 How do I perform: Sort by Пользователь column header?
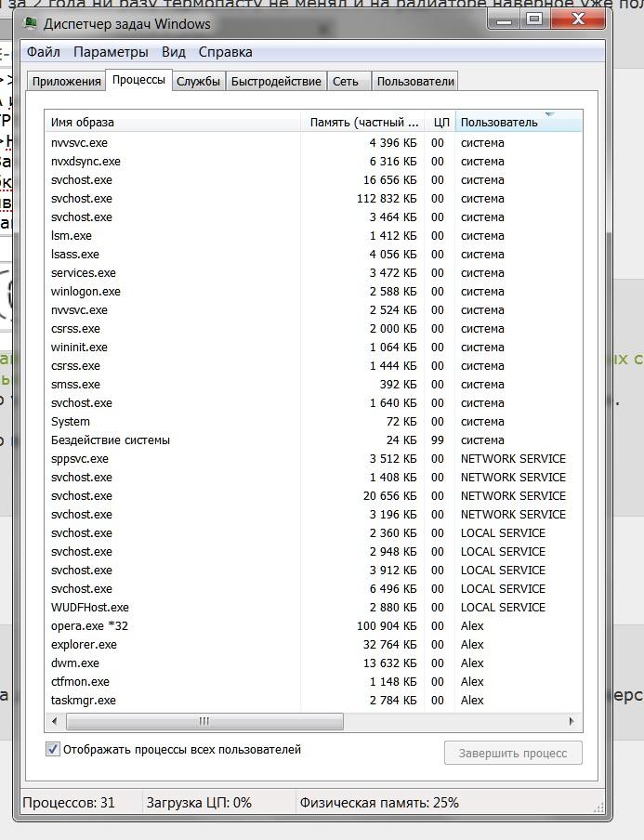tap(519, 122)
